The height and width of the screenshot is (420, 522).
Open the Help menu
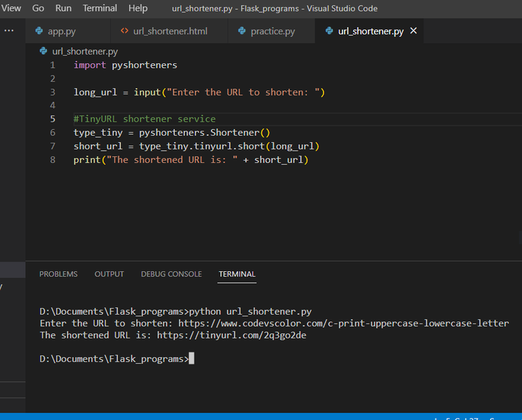pyautogui.click(x=138, y=8)
